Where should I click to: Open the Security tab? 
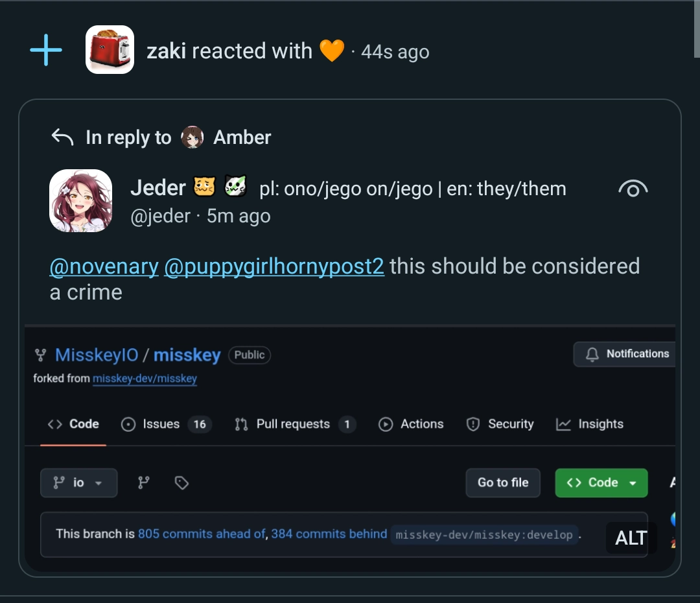tap(500, 424)
